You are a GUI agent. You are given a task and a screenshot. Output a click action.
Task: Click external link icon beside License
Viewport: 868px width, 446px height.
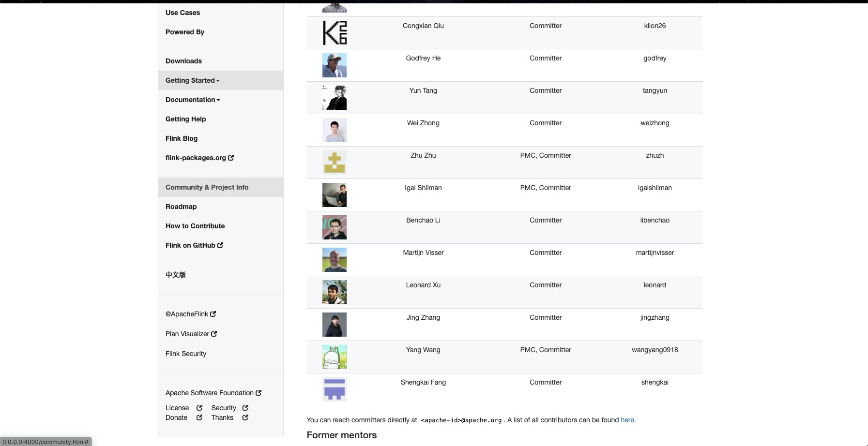pyautogui.click(x=199, y=408)
